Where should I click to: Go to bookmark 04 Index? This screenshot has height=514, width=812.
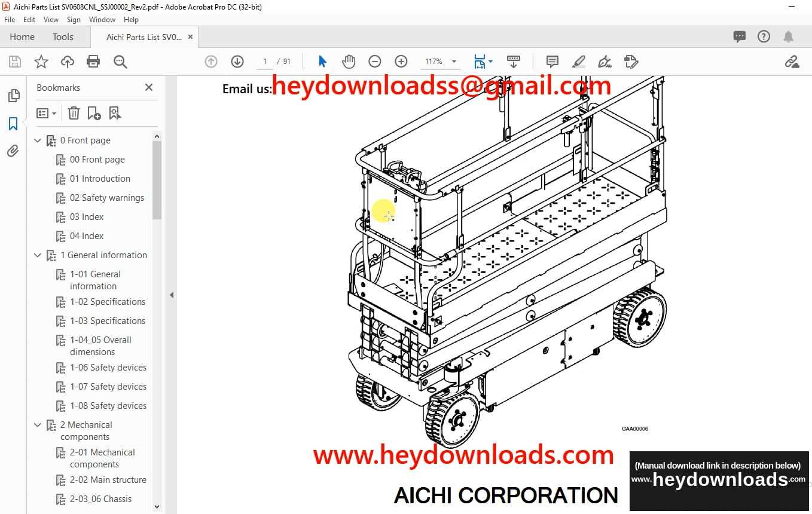[x=87, y=236]
